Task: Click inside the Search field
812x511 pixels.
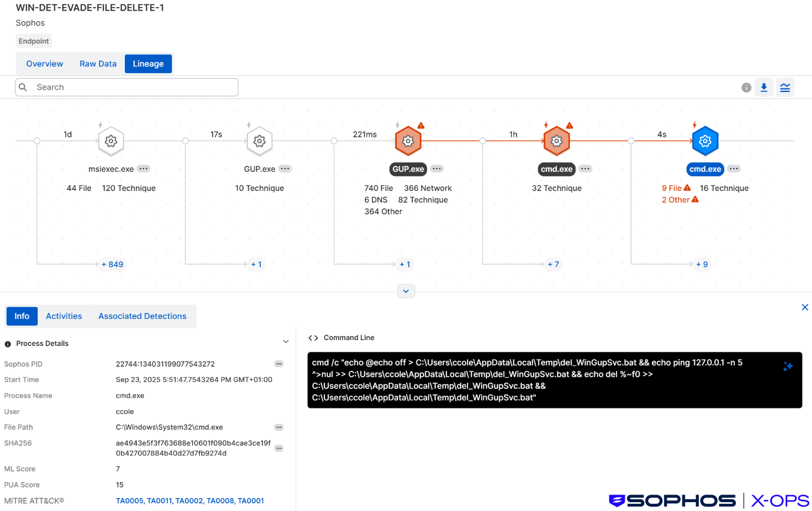Action: point(127,87)
